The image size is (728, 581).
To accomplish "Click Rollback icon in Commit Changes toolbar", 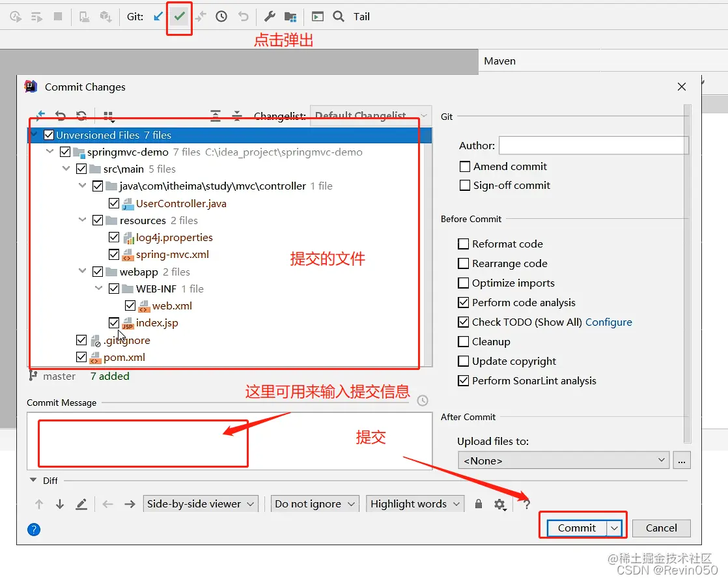I will pyautogui.click(x=61, y=115).
